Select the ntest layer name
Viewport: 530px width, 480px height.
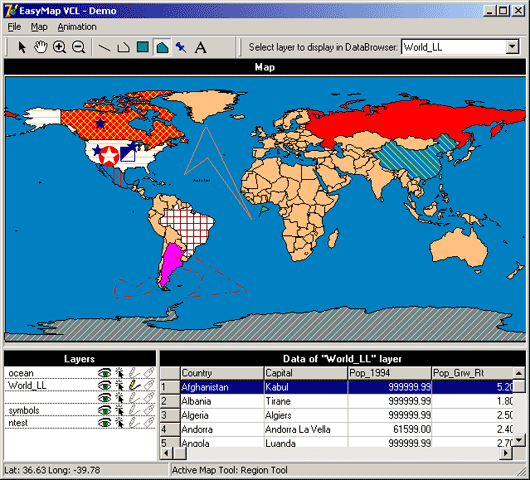[18, 423]
